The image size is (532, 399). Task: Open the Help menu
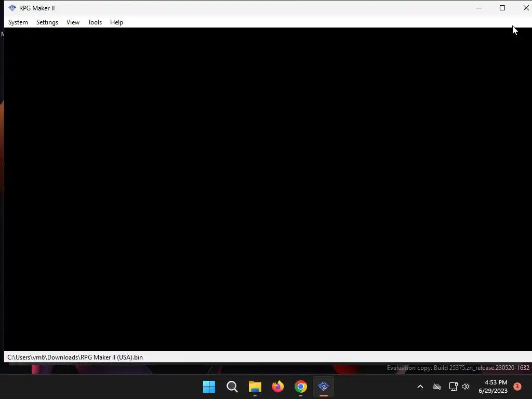click(x=116, y=22)
